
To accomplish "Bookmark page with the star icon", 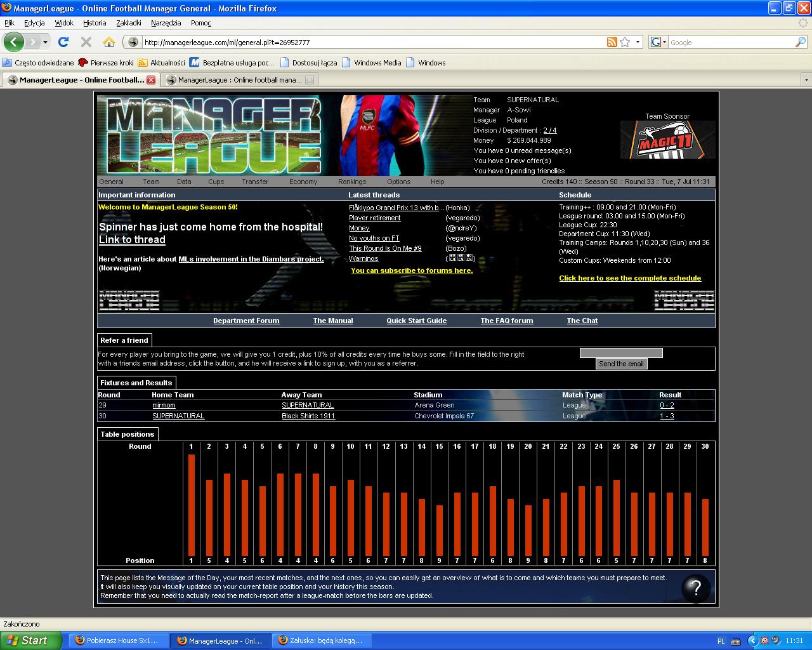I will [x=625, y=42].
